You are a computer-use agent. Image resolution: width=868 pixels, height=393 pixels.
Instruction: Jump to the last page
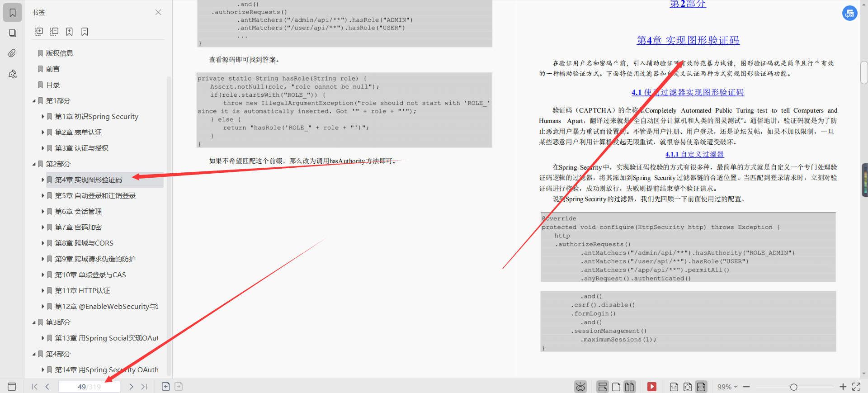tap(144, 387)
